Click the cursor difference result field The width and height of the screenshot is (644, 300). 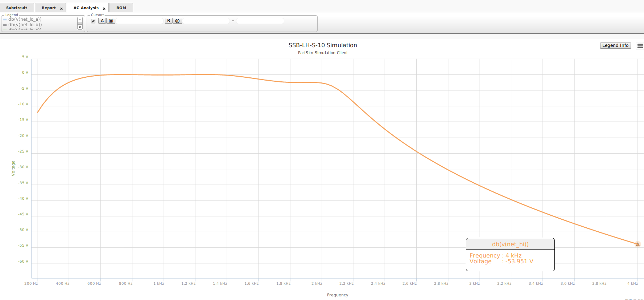click(x=260, y=21)
